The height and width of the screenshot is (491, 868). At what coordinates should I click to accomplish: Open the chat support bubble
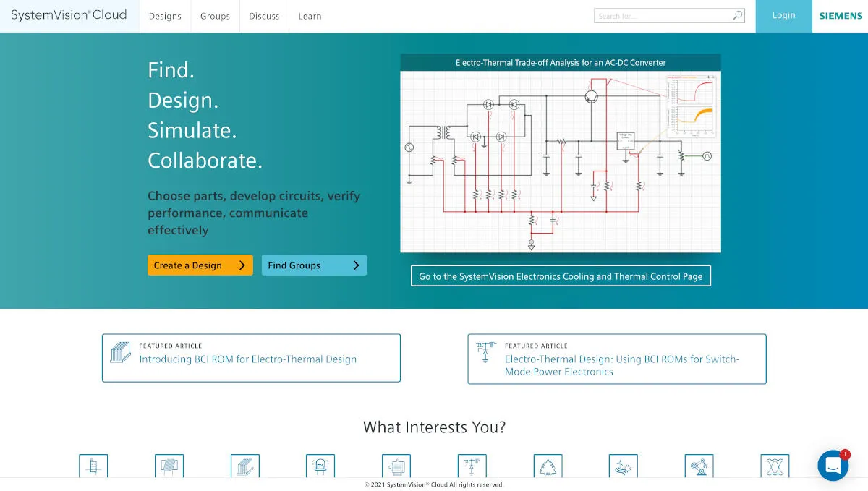[833, 465]
